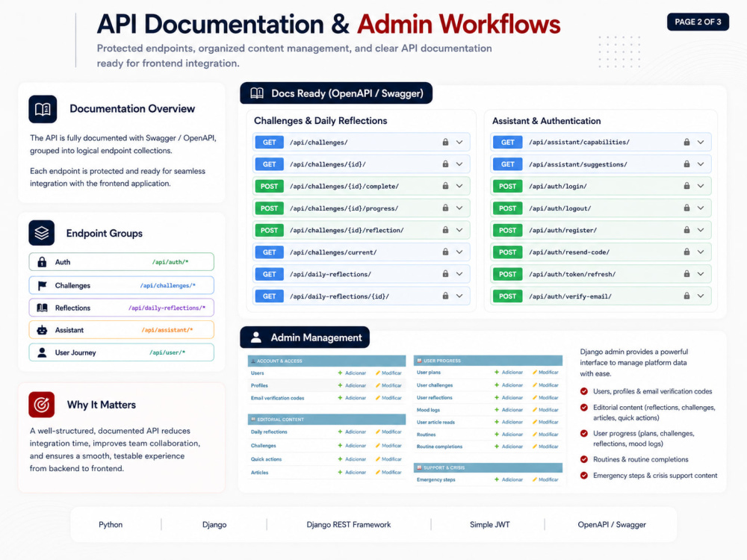Viewport: 747px width, 560px height.
Task: Click the ACCOUNT & ACCESS section header
Action: (x=326, y=361)
